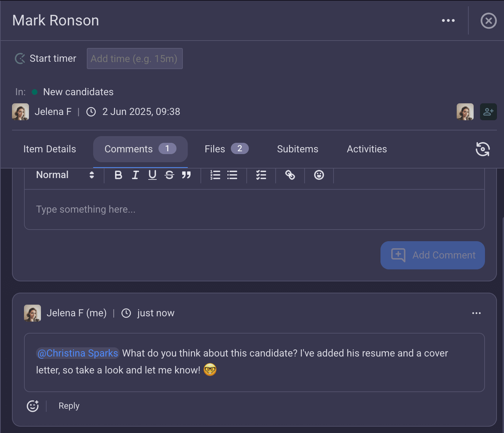Start the timer for Mark Ronson
504x433 pixels.
(x=45, y=58)
